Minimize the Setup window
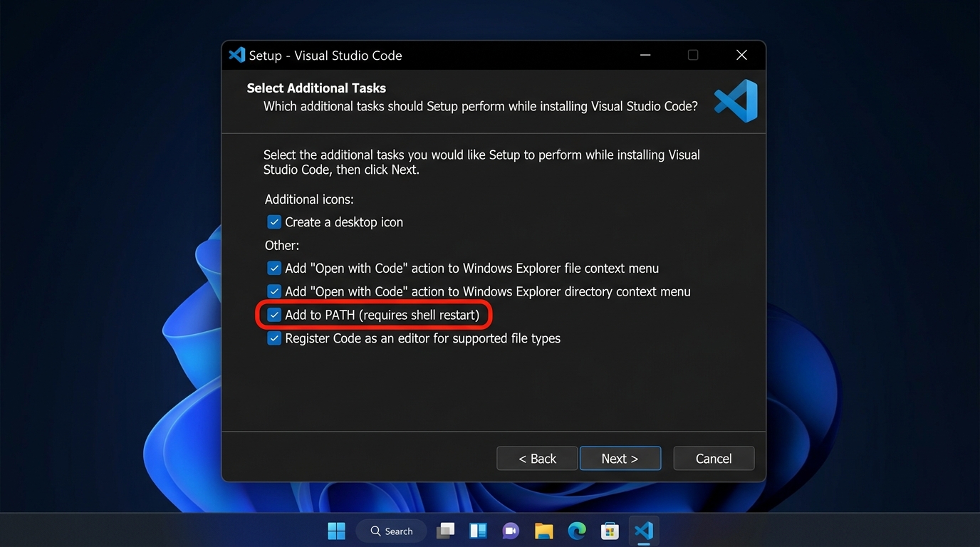 click(645, 55)
